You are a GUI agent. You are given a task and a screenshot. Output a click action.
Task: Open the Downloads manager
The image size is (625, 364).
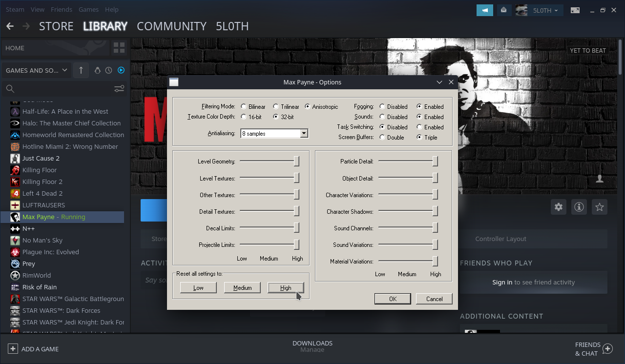(312, 346)
